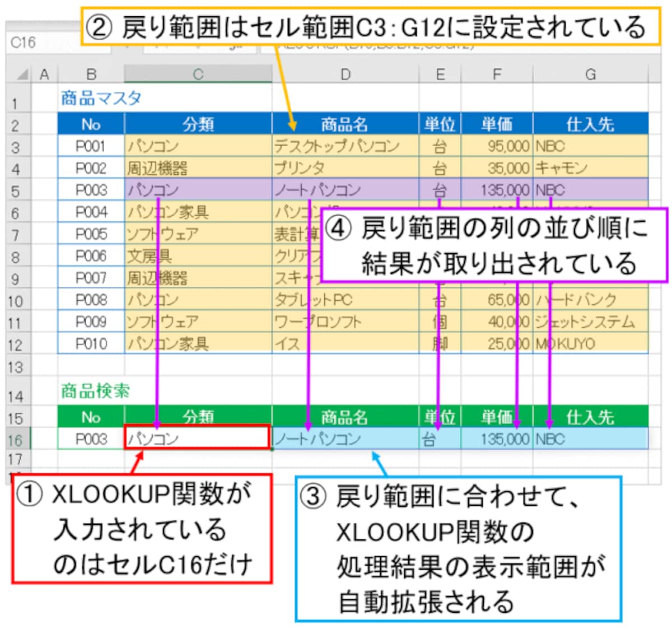This screenshot has height=629, width=672.
Task: Click 65,000 price cell
Action: pyautogui.click(x=497, y=300)
